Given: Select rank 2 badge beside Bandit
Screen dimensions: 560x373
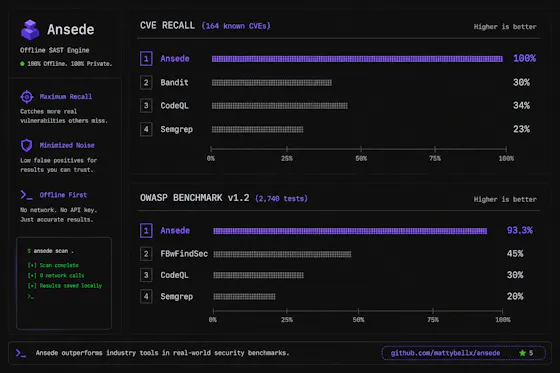Looking at the screenshot, I should [146, 83].
